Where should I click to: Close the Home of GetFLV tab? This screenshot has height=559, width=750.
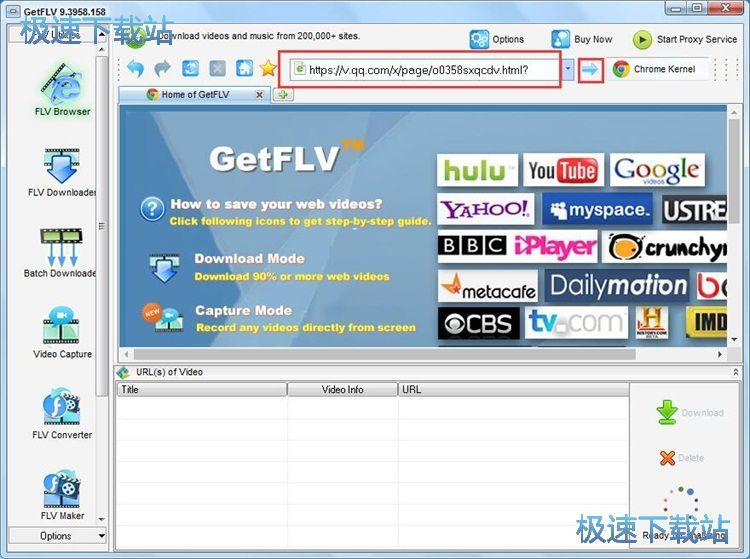pos(259,95)
